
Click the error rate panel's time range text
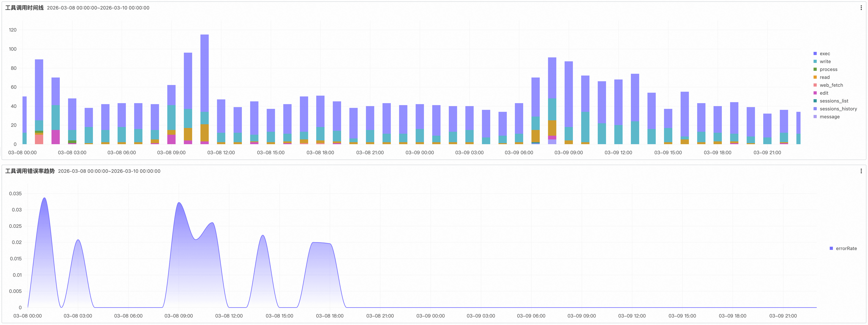[x=109, y=171]
